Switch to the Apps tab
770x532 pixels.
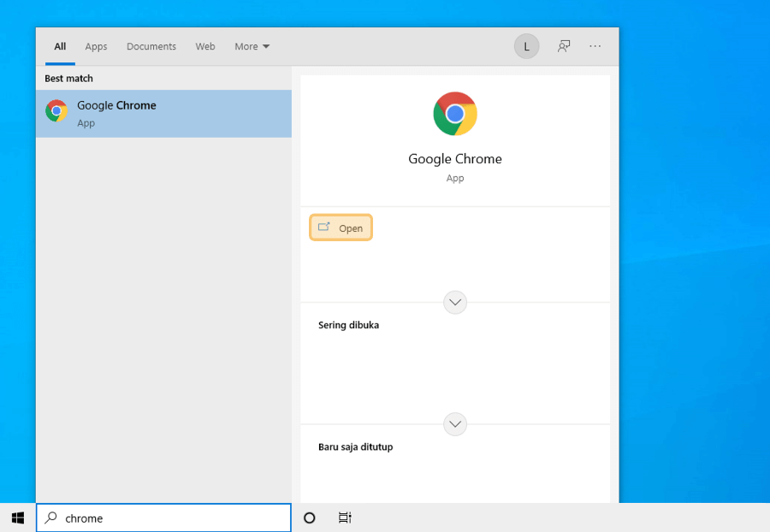(x=96, y=46)
